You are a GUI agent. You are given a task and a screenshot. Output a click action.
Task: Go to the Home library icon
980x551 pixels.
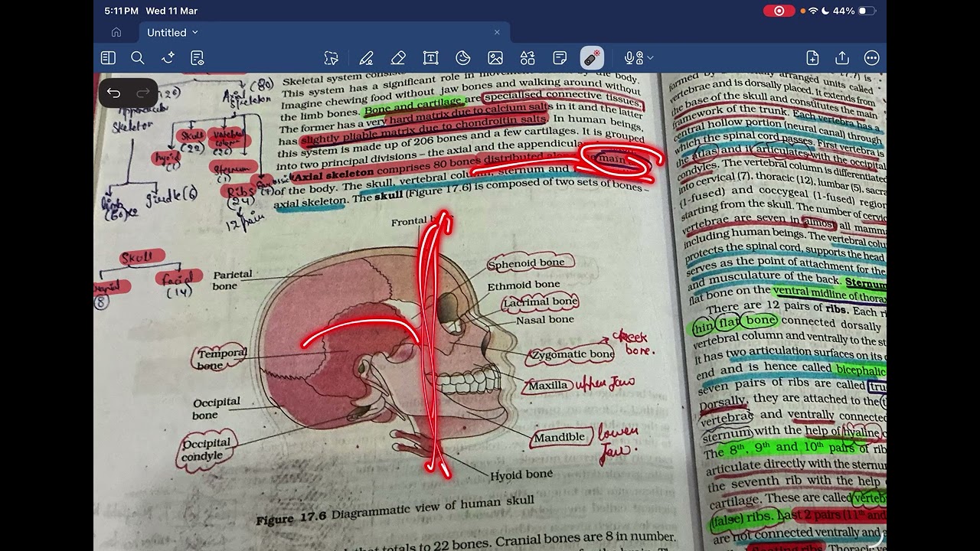point(116,32)
